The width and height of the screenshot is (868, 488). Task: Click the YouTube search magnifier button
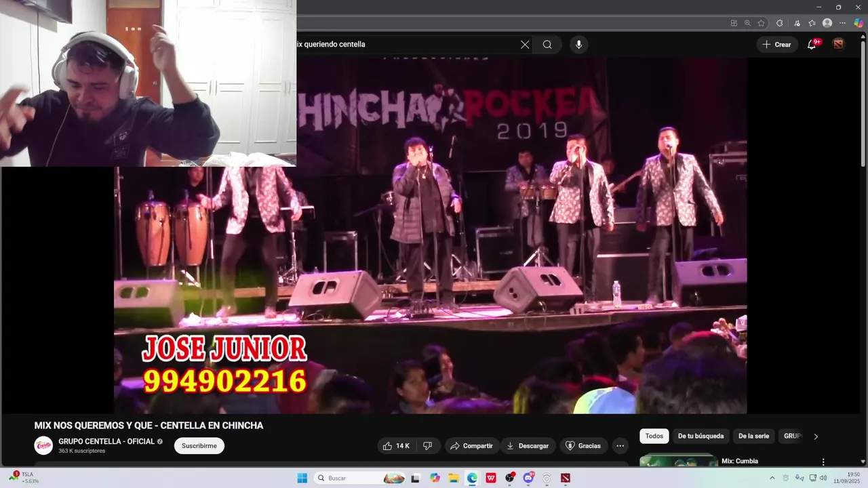(547, 45)
